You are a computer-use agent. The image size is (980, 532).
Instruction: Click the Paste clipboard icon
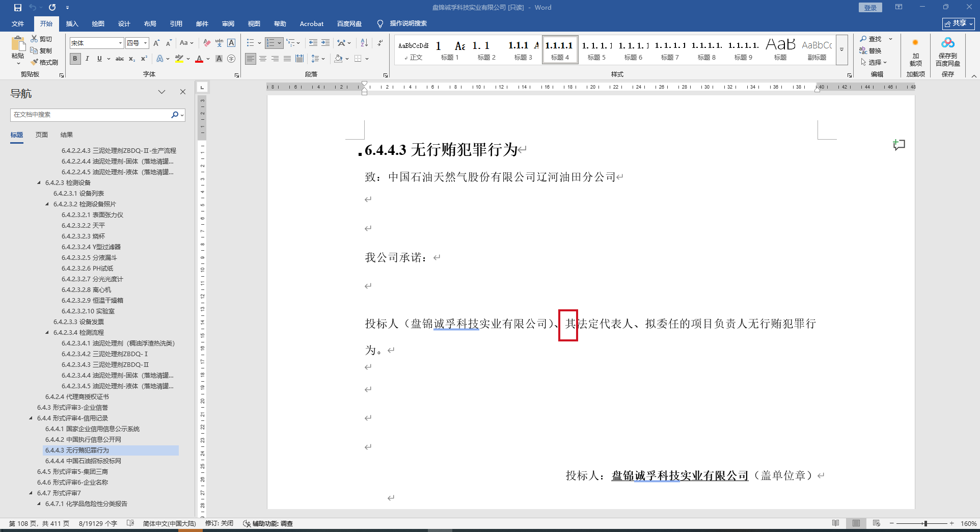(x=18, y=43)
